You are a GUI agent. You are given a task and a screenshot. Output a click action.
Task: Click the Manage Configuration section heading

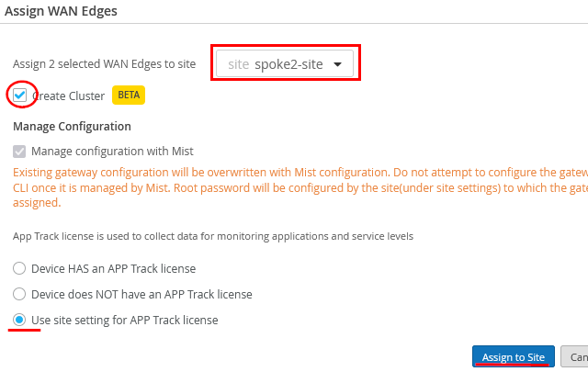[x=72, y=126]
